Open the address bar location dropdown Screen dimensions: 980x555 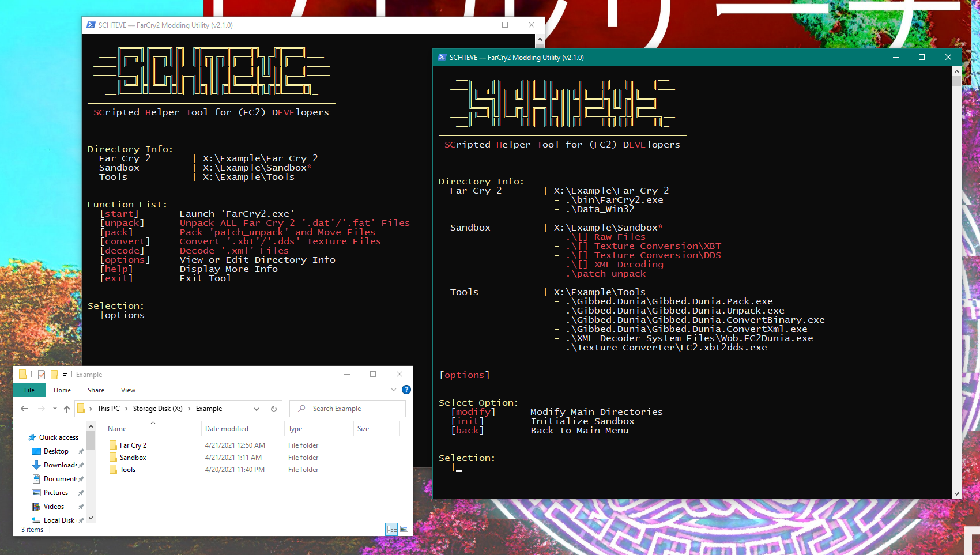pyautogui.click(x=257, y=409)
